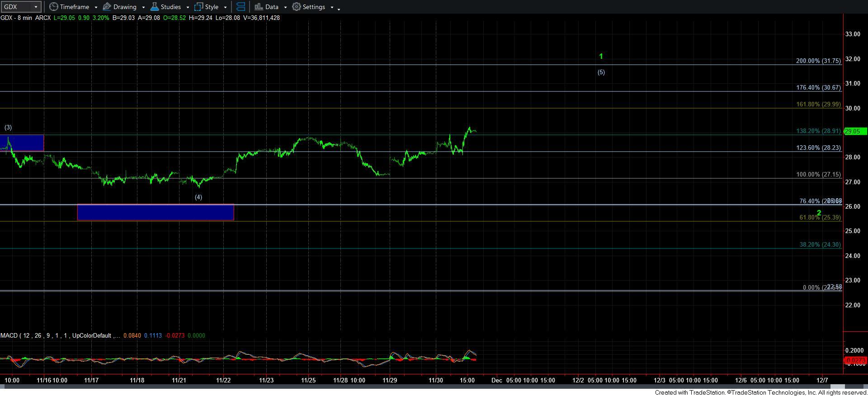
Task: Click the 11/30 date on time axis
Action: pos(436,380)
